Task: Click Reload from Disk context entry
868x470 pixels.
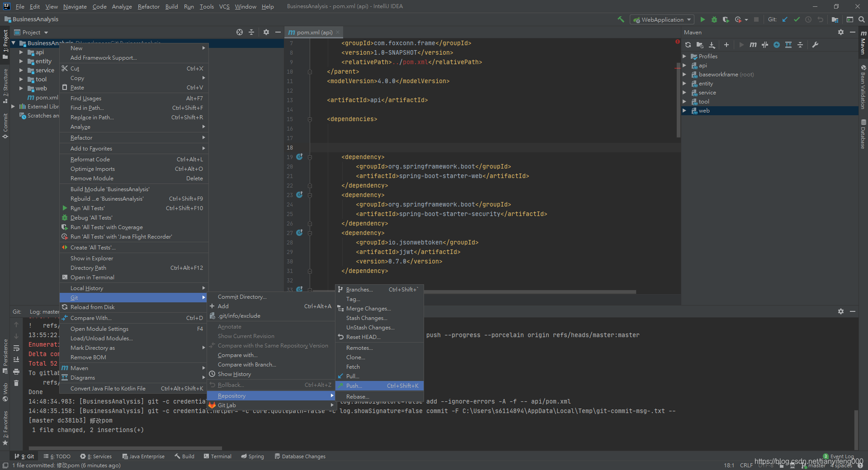Action: (x=134, y=307)
